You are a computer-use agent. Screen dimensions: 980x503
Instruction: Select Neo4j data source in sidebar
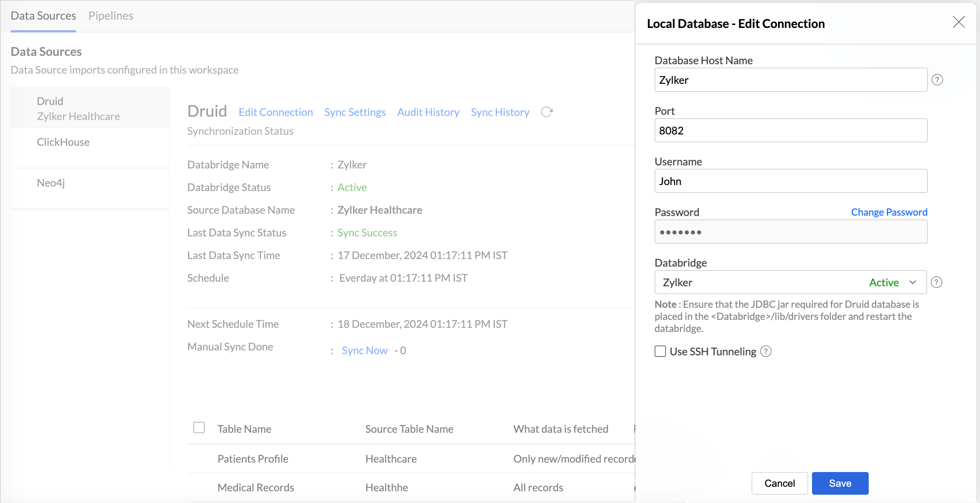[x=51, y=183]
